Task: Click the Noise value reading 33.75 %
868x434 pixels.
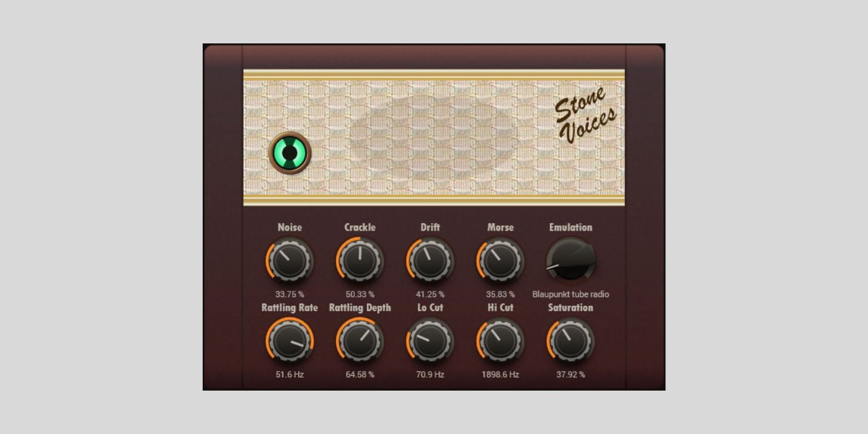Action: coord(290,294)
